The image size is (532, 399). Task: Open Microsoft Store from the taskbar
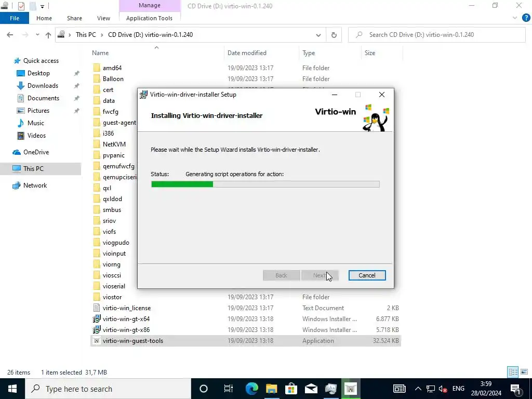point(291,389)
